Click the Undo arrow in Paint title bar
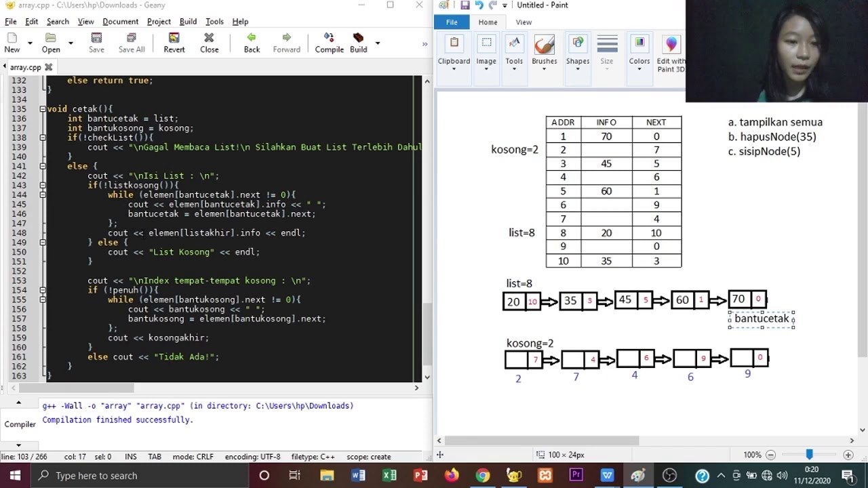The width and height of the screenshot is (868, 488). 479,5
